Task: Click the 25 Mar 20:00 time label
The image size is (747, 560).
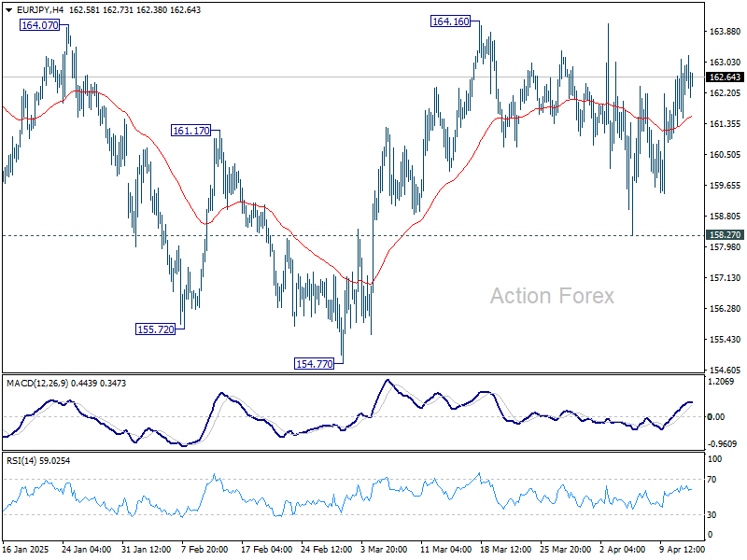Action: [x=565, y=550]
